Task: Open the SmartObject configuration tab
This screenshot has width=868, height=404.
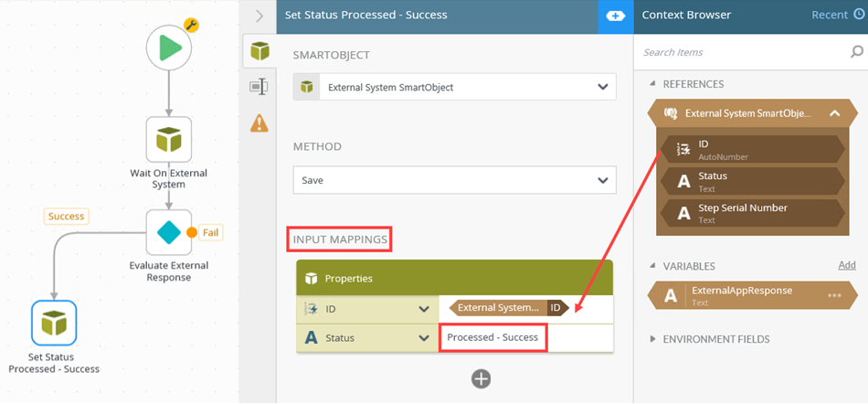Action: point(260,50)
